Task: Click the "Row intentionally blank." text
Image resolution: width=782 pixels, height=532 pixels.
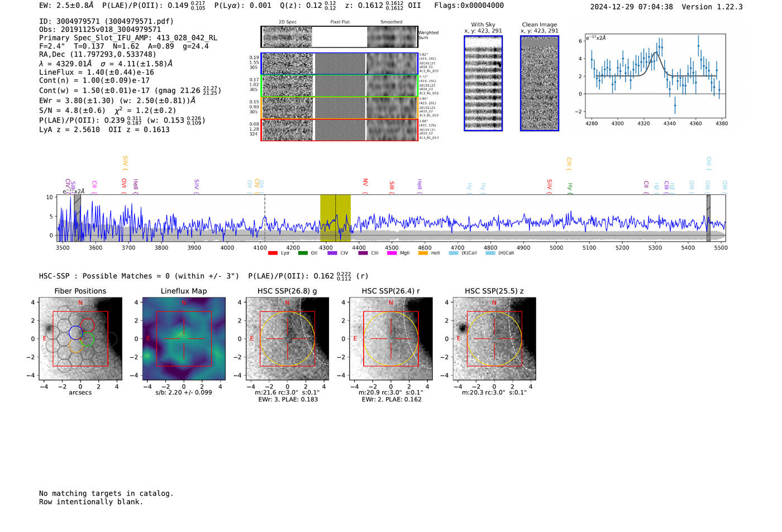Action: coord(91,502)
